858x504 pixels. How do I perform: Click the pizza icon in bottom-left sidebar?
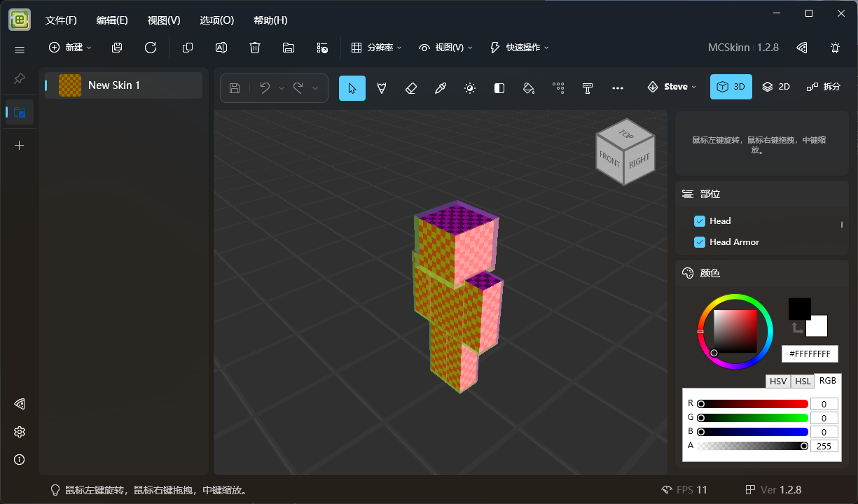tap(20, 404)
